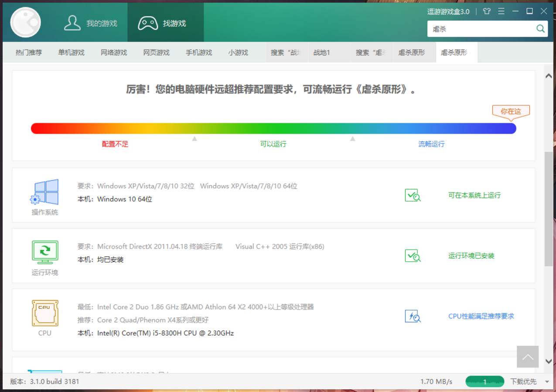Image resolution: width=556 pixels, height=392 pixels.
Task: Click the 下载优先 label
Action: coord(523,382)
